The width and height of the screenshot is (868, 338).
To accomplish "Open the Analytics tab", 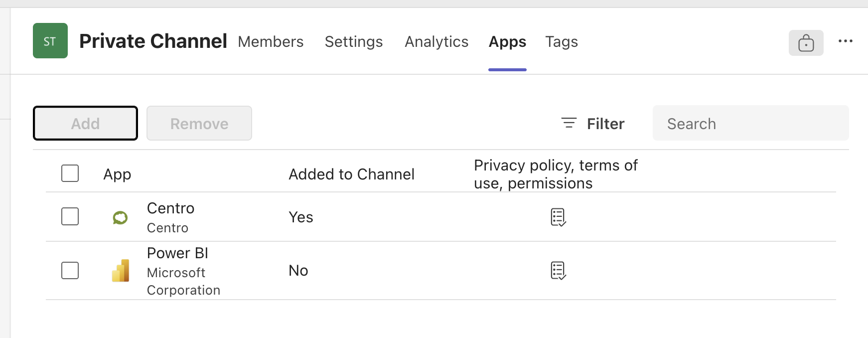I will [x=436, y=41].
